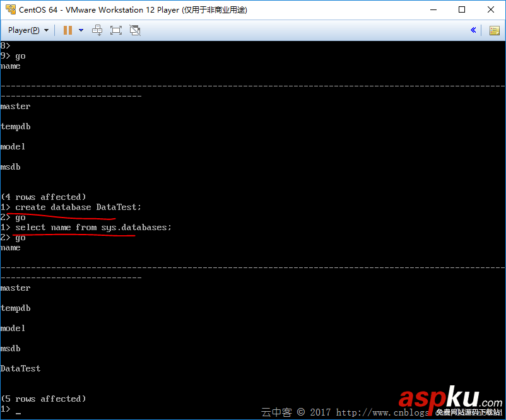Click the '(5 rows affected)' text
Viewport: 506px width, 420px height.
click(44, 399)
